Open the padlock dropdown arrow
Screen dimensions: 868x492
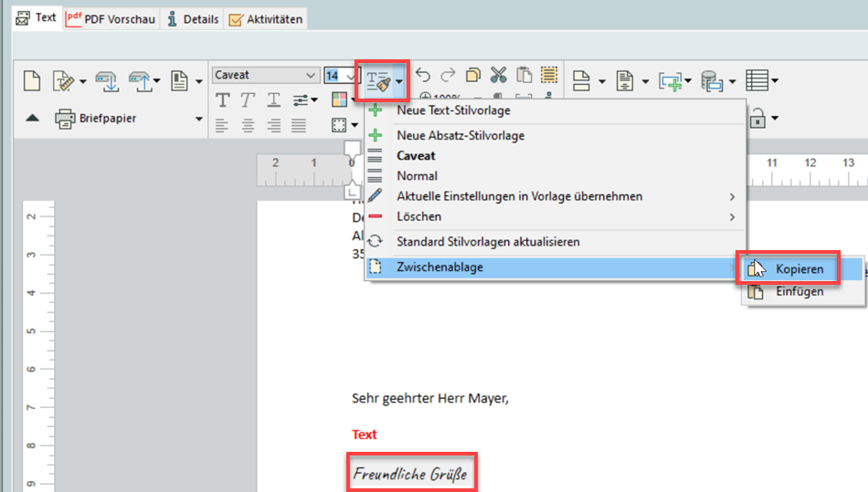click(x=774, y=119)
